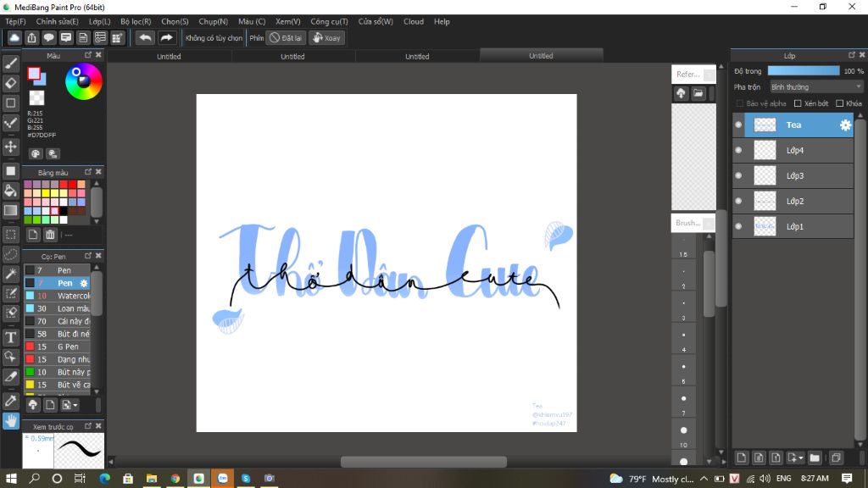Image resolution: width=868 pixels, height=488 pixels.
Task: Select the G Pen brush
Action: coord(57,347)
